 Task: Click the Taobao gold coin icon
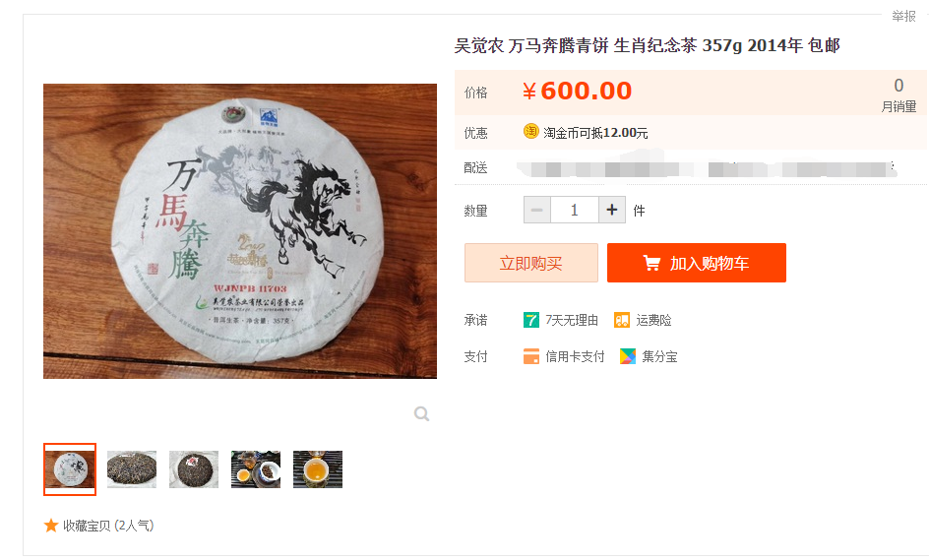[x=530, y=132]
